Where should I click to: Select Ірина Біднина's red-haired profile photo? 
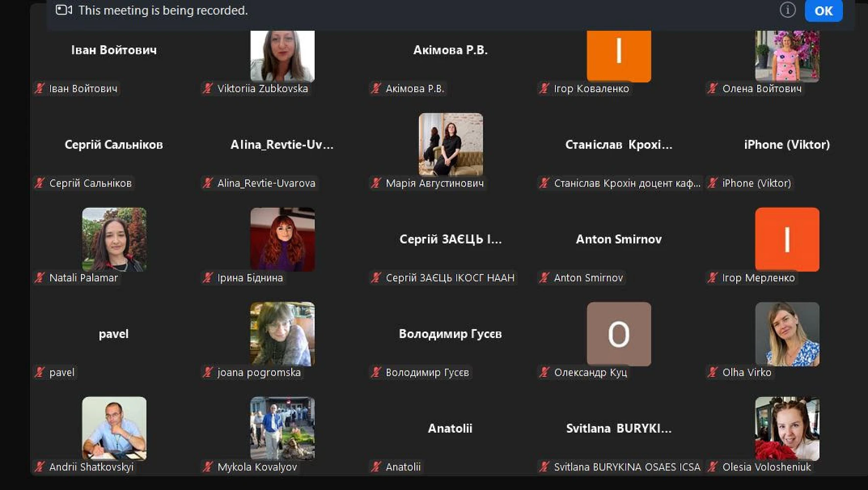coord(282,239)
